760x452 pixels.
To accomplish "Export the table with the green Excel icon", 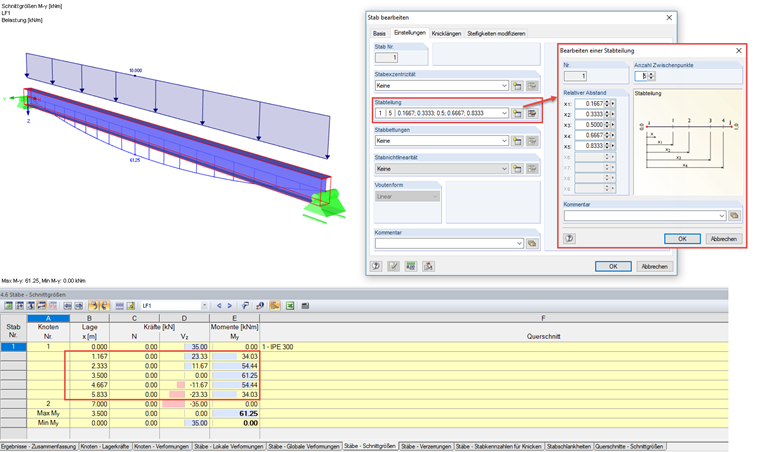I will 290,306.
